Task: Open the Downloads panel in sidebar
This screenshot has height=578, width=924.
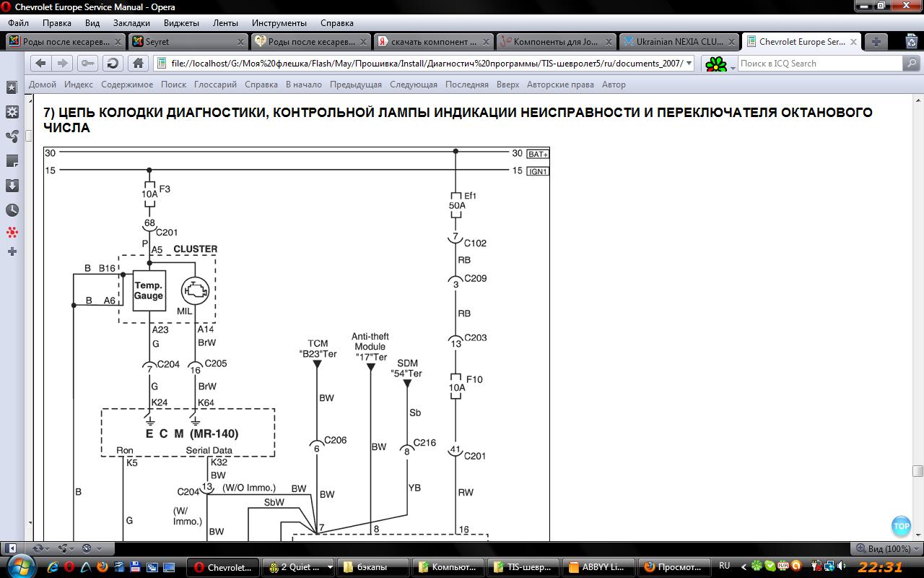Action: point(12,186)
